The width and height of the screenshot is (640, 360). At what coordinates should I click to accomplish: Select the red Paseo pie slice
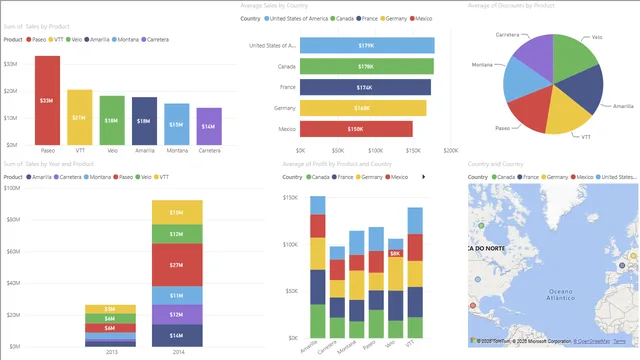point(533,108)
